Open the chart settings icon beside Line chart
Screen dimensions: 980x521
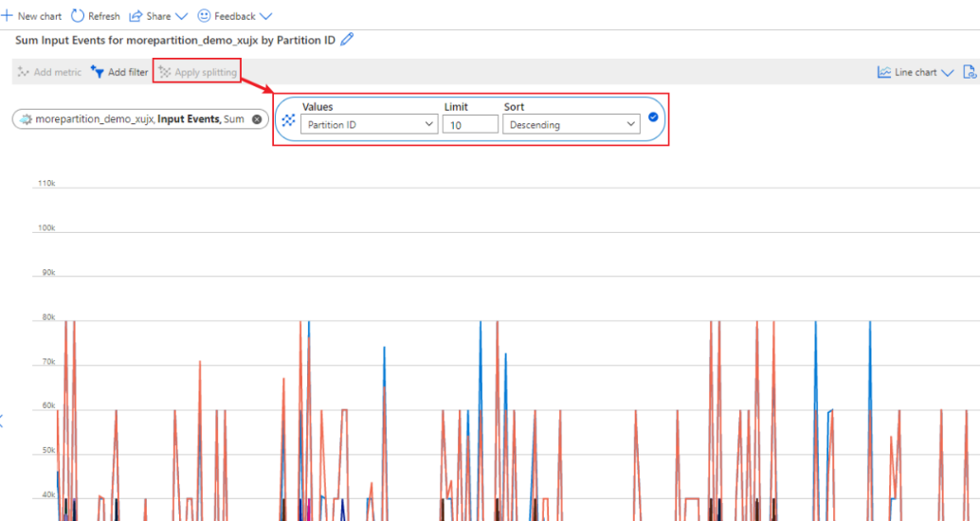(x=970, y=72)
